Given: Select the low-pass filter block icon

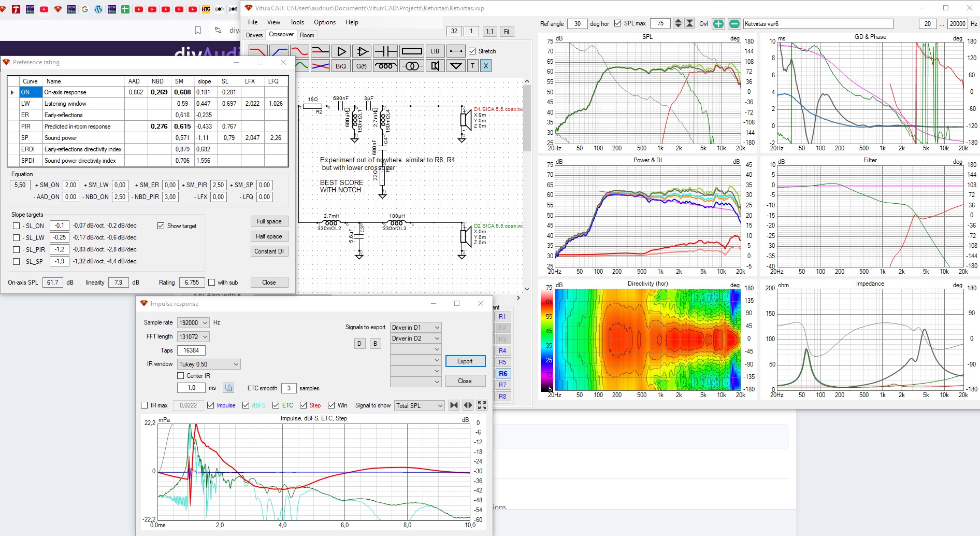Looking at the screenshot, I should [258, 51].
